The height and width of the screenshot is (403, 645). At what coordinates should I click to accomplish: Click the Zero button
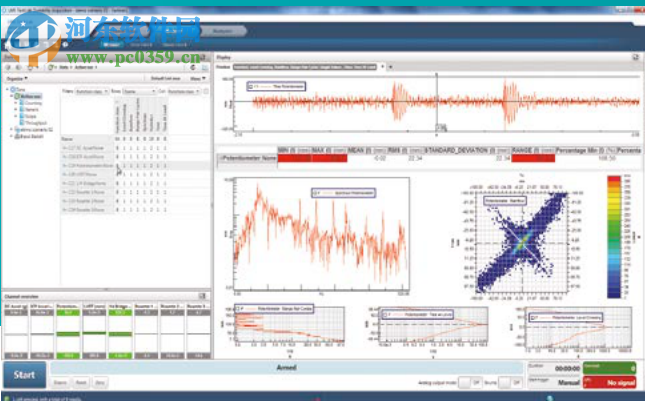[x=100, y=383]
